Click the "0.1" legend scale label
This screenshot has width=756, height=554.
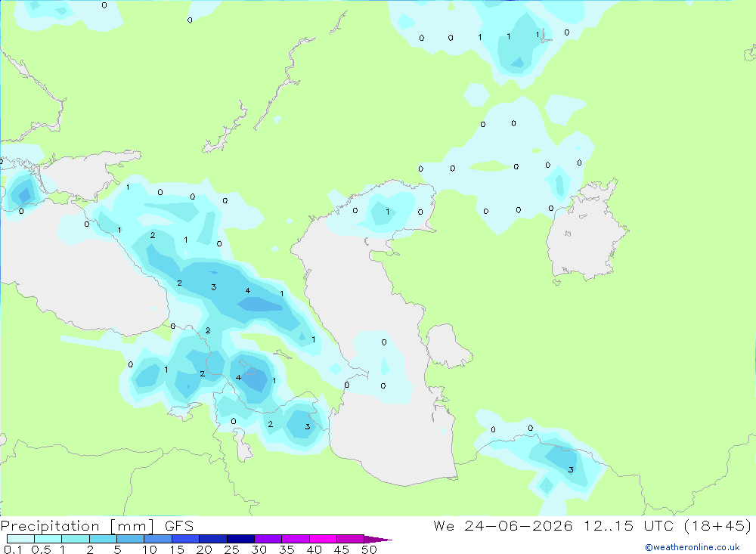[13, 549]
